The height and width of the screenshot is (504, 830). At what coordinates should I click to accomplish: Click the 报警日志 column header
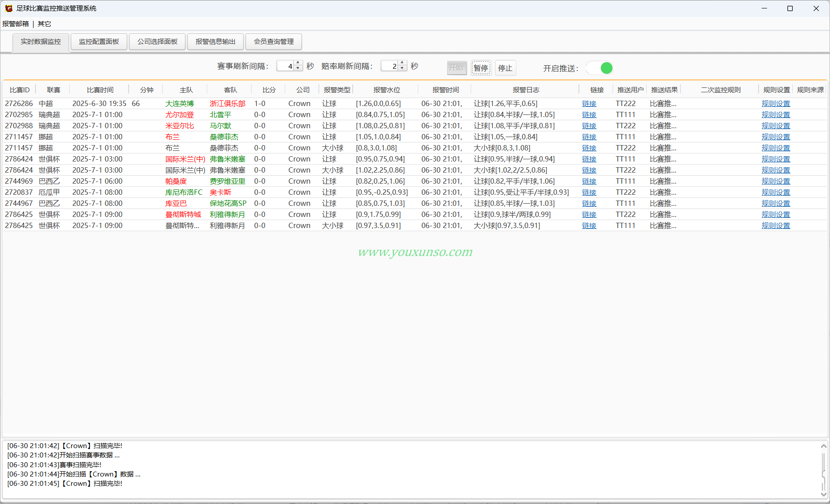click(x=526, y=90)
